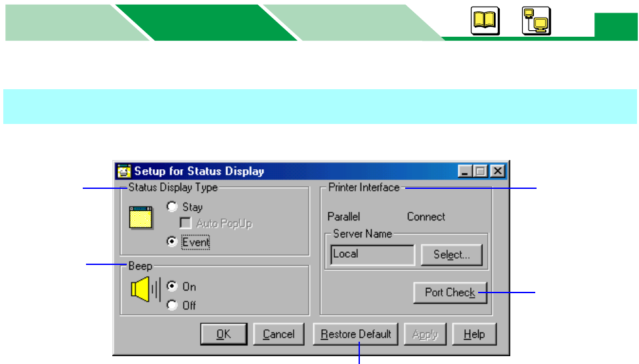Click the Server Name field showing Local

pyautogui.click(x=372, y=254)
